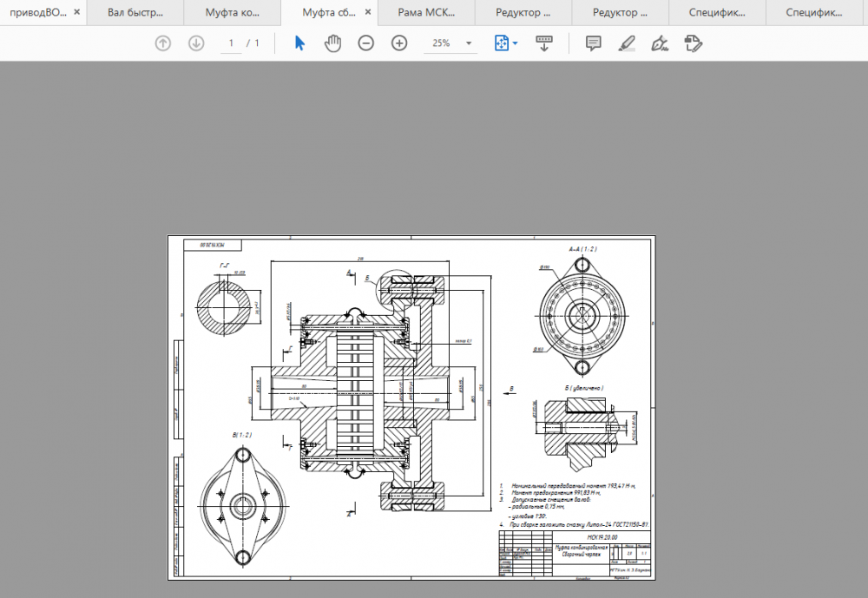
Task: Open the fit page options icon
Action: [x=505, y=43]
